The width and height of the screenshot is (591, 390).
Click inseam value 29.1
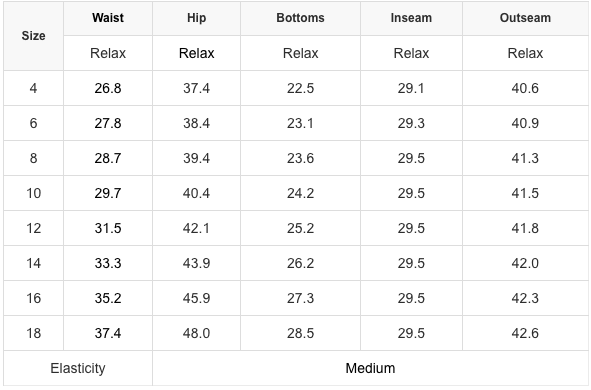(411, 88)
